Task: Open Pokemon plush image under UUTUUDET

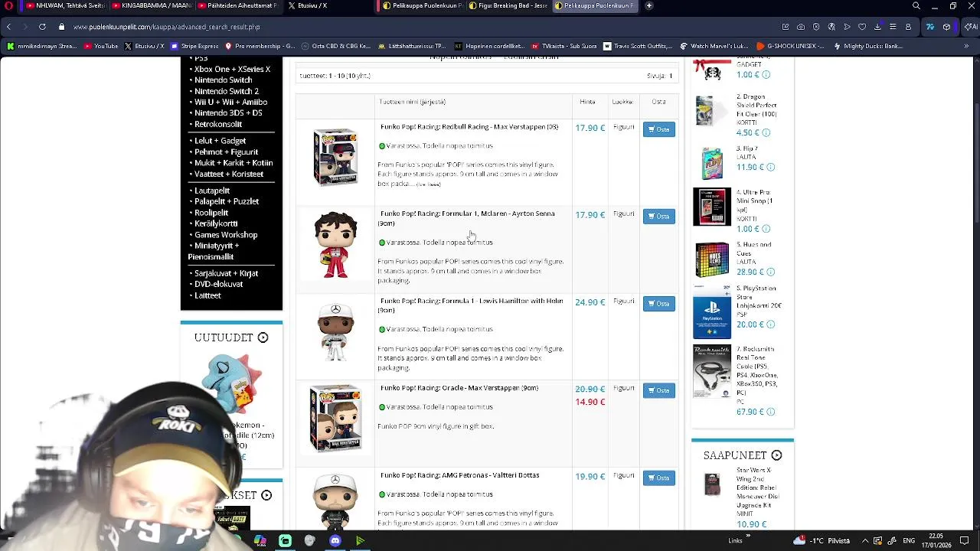Action: tap(231, 383)
